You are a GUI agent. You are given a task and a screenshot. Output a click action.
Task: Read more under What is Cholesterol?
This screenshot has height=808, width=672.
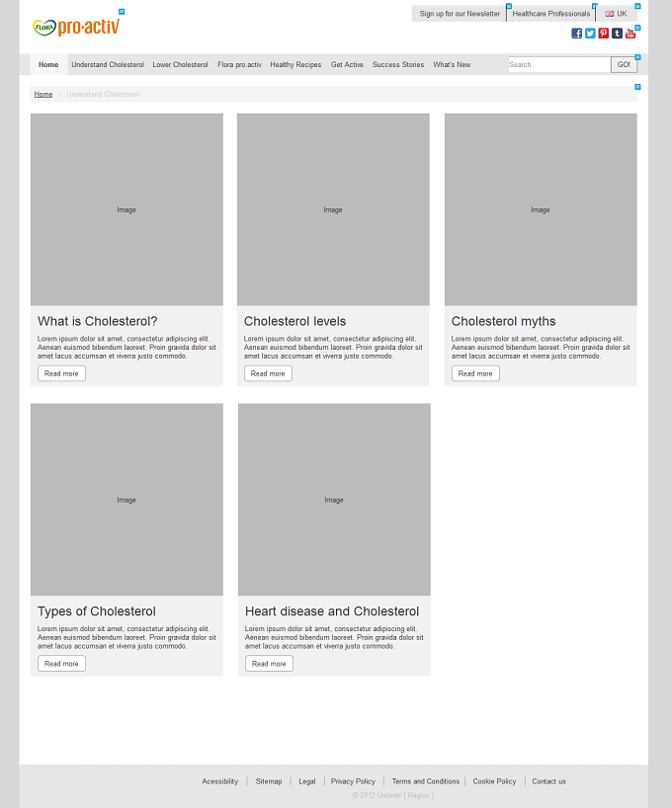click(x=61, y=373)
